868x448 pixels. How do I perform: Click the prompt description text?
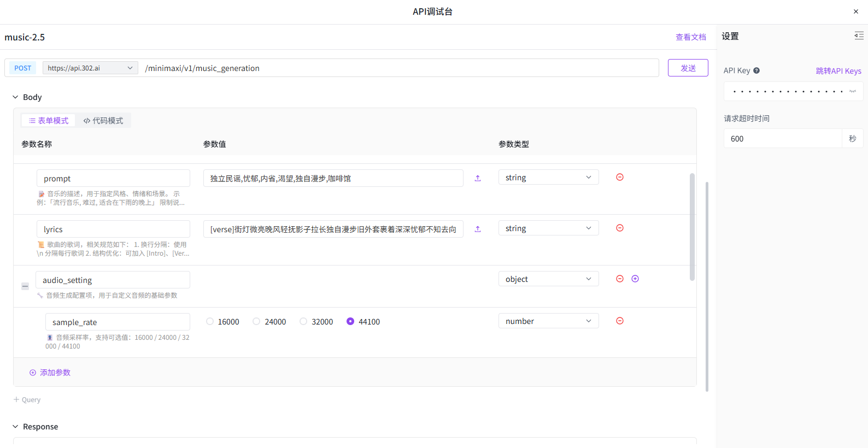111,198
